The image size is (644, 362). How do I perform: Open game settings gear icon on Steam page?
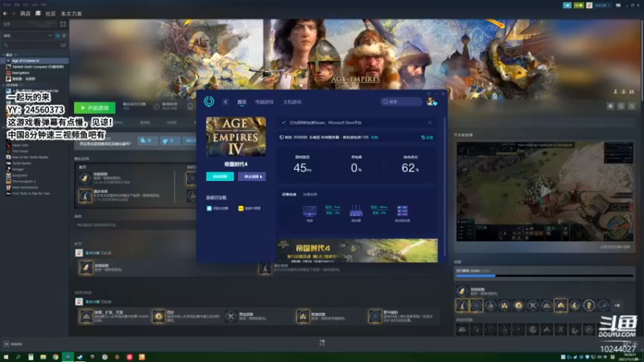[610, 106]
